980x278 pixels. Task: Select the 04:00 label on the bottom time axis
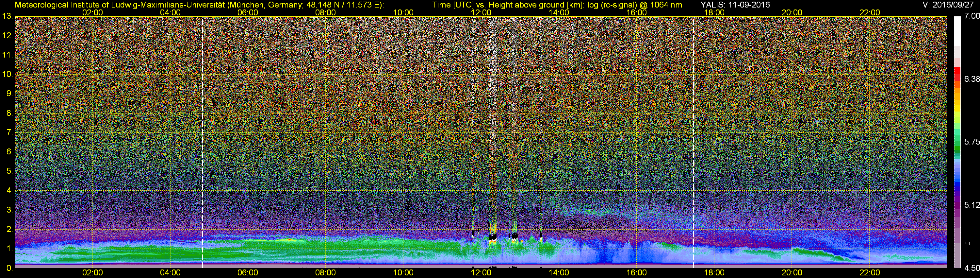[170, 273]
